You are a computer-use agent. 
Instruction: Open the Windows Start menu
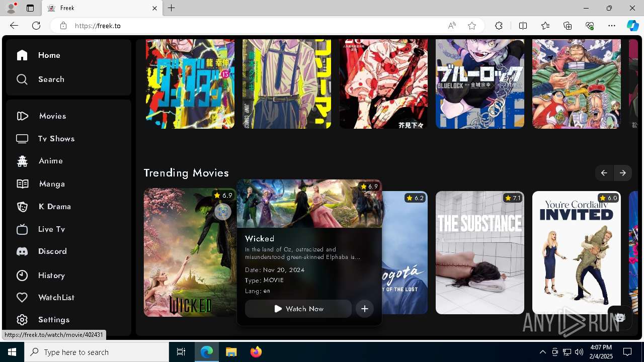(x=12, y=352)
